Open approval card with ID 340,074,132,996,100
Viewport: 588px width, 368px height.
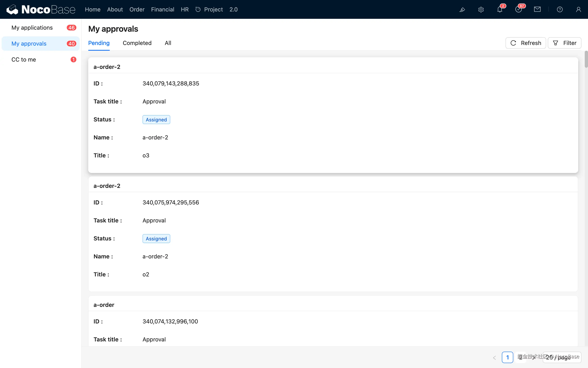[333, 321]
